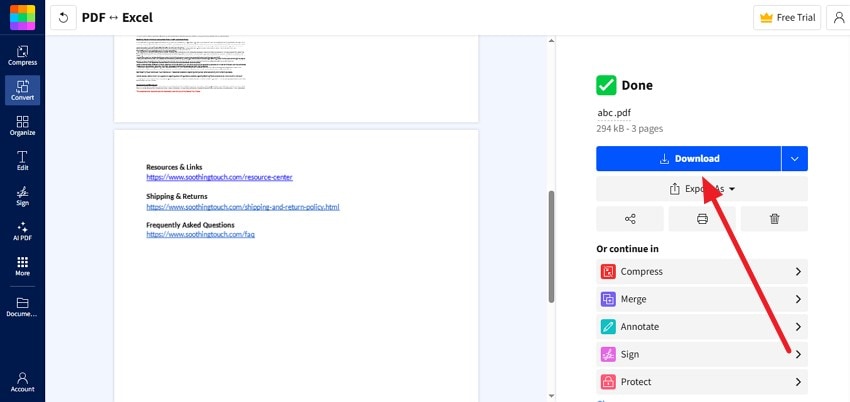
Task: Open the Documents folder in sidebar
Action: (22, 307)
